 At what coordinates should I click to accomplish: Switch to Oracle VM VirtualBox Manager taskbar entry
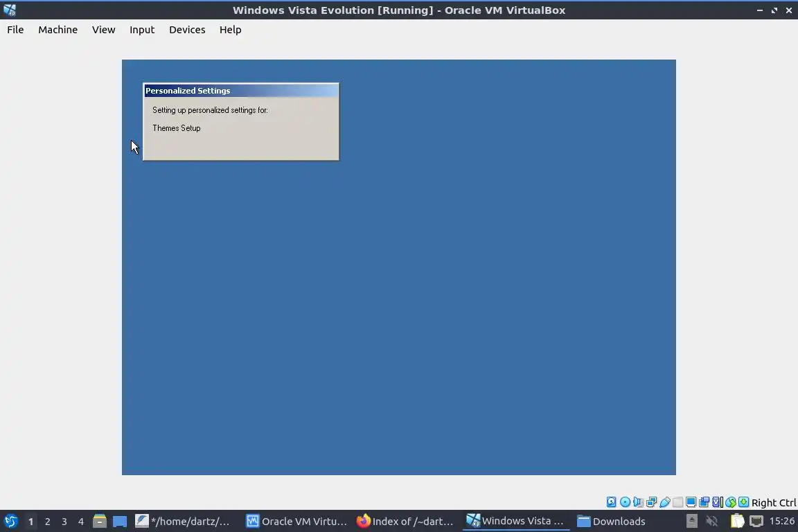click(x=296, y=522)
